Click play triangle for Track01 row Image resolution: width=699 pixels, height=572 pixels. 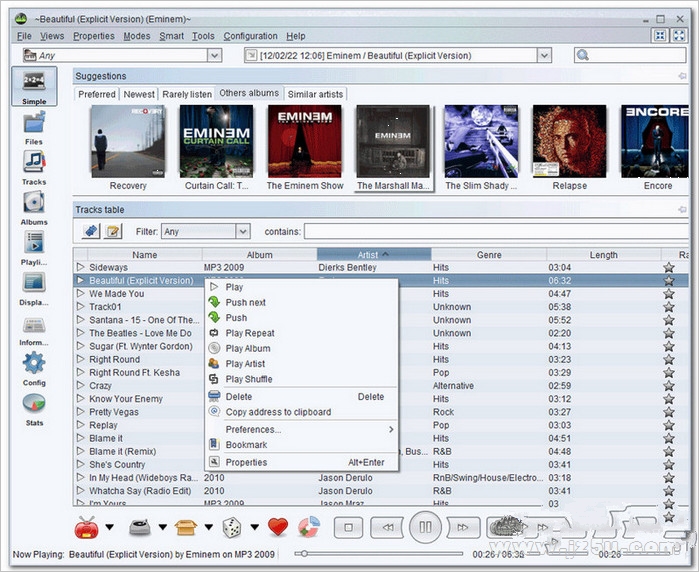(x=80, y=307)
